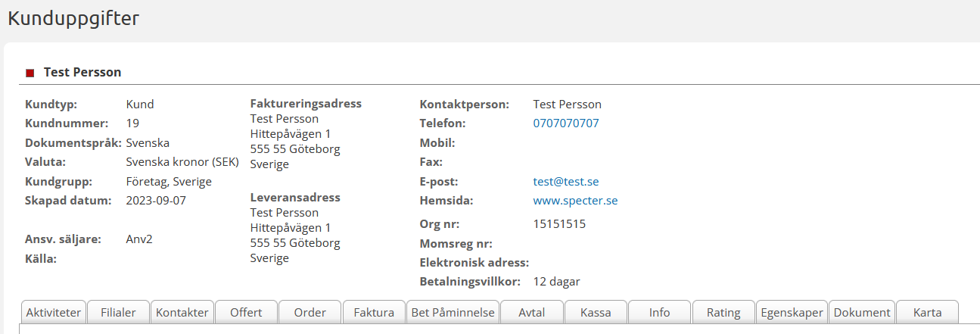Show the Karta tab
980x334 pixels.
point(927,313)
